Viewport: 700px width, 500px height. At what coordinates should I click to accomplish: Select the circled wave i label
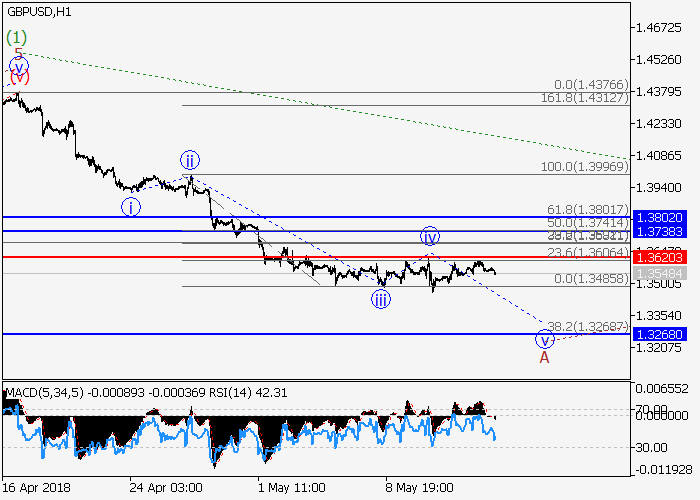[132, 207]
